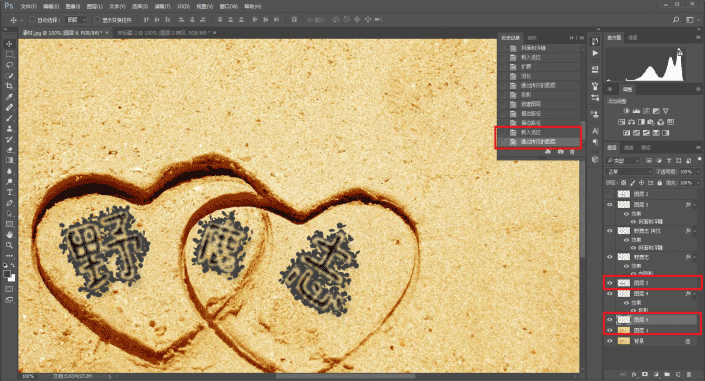
Task: Select the Quick Selection tool
Action: tap(9, 76)
